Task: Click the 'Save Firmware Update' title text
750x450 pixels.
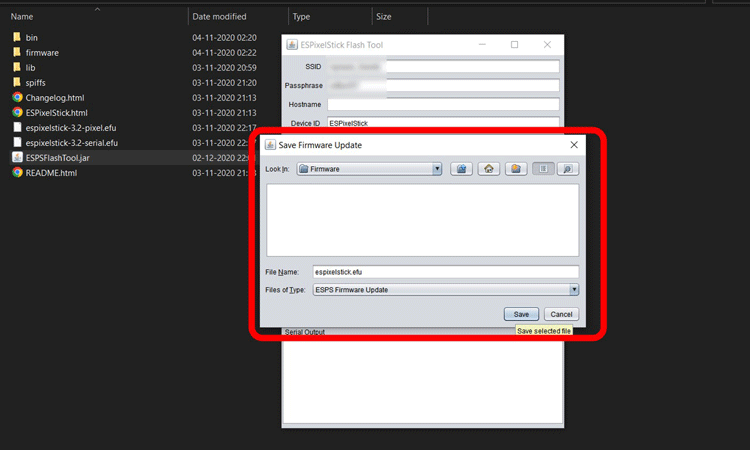Action: coord(320,145)
